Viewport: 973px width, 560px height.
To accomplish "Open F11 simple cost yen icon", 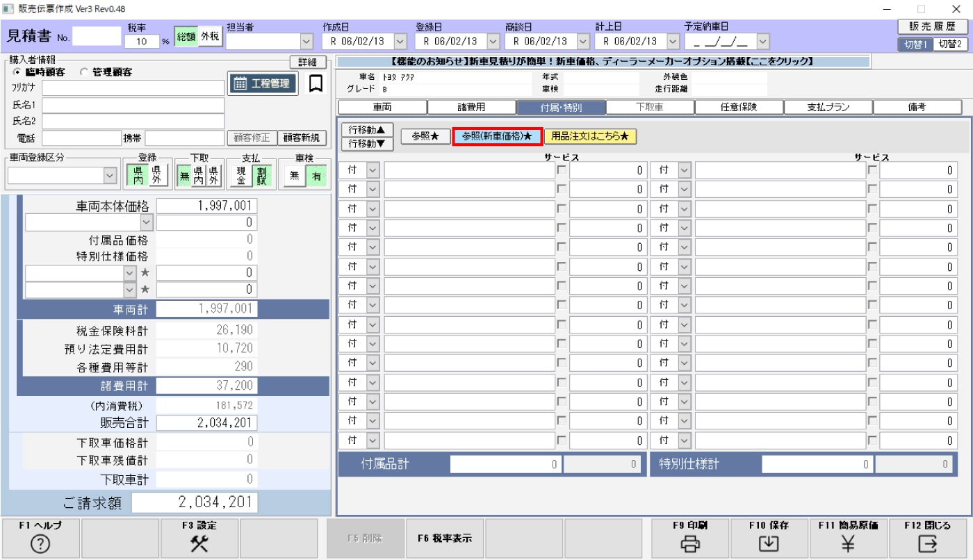I will click(848, 545).
